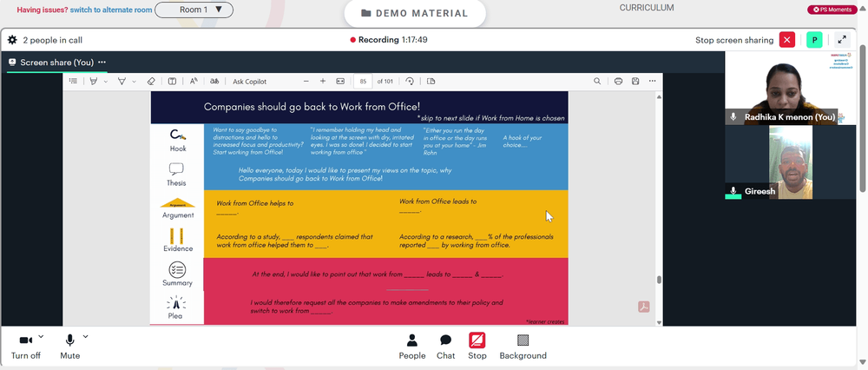
Task: Open Screen share three-dot menu
Action: click(102, 62)
